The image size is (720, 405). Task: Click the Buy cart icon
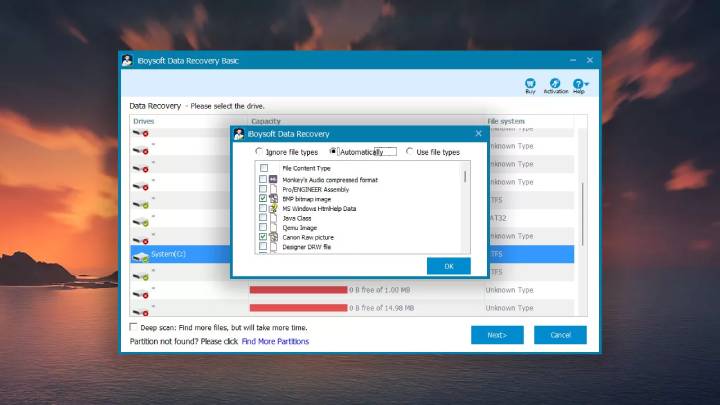pyautogui.click(x=530, y=83)
